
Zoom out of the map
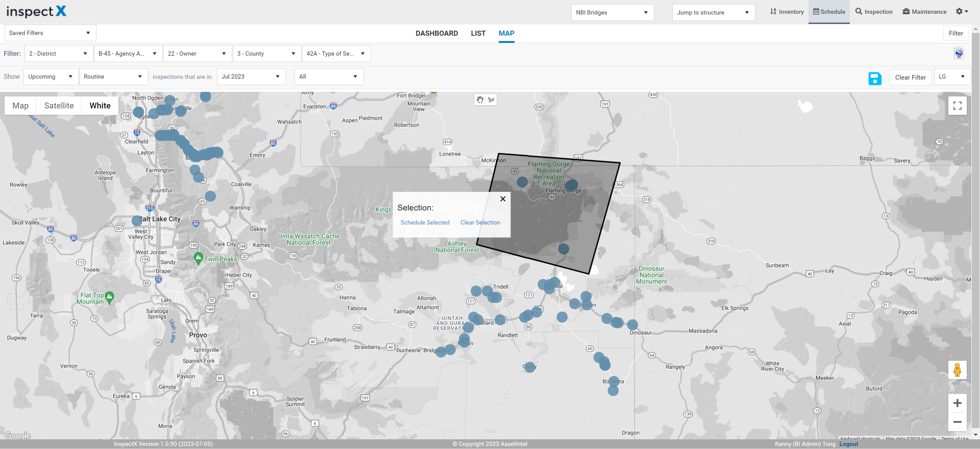[958, 422]
